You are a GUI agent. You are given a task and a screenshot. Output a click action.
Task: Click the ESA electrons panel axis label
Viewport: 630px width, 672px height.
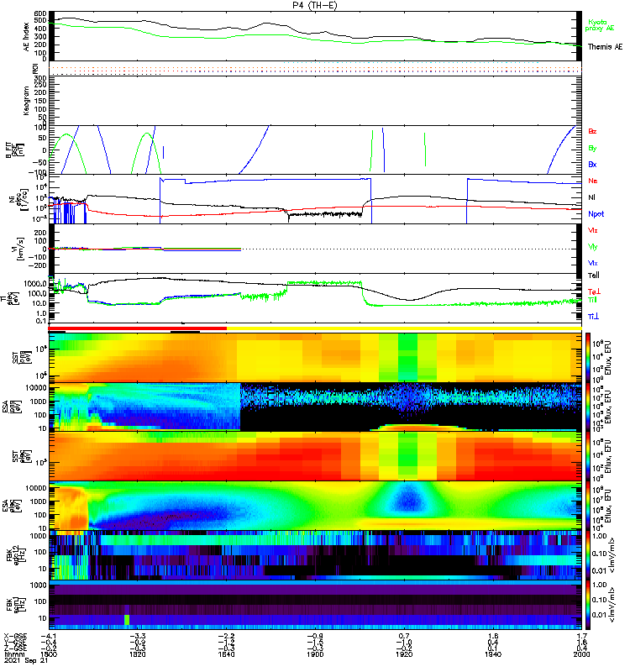[12, 506]
